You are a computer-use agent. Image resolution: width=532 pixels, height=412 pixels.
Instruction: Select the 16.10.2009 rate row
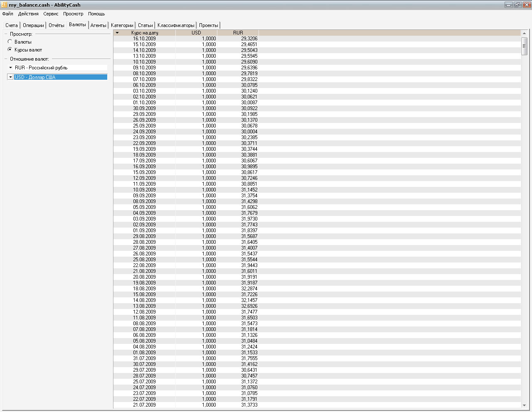point(144,39)
